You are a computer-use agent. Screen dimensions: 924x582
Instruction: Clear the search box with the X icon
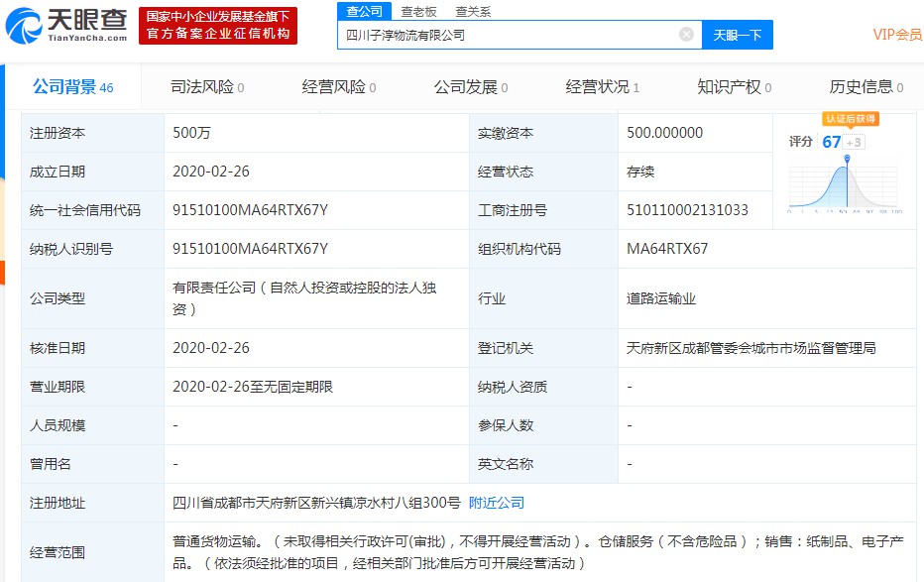[686, 35]
